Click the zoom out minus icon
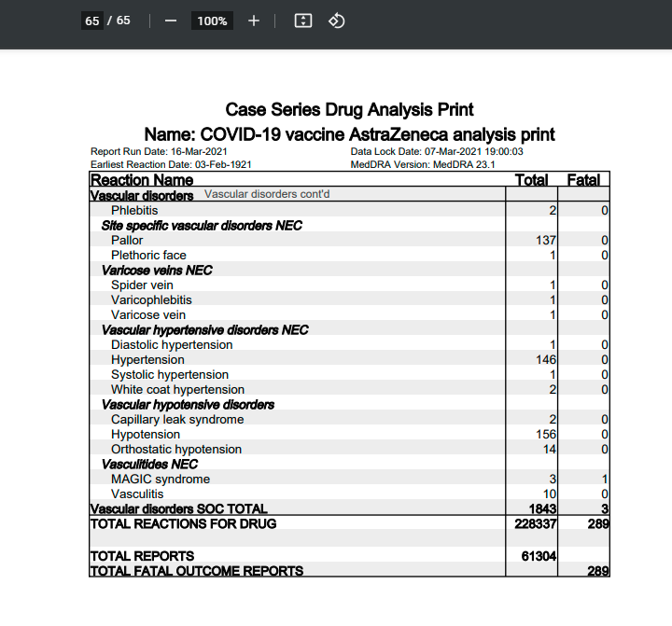Viewport: 672px width, 626px height. coord(171,21)
